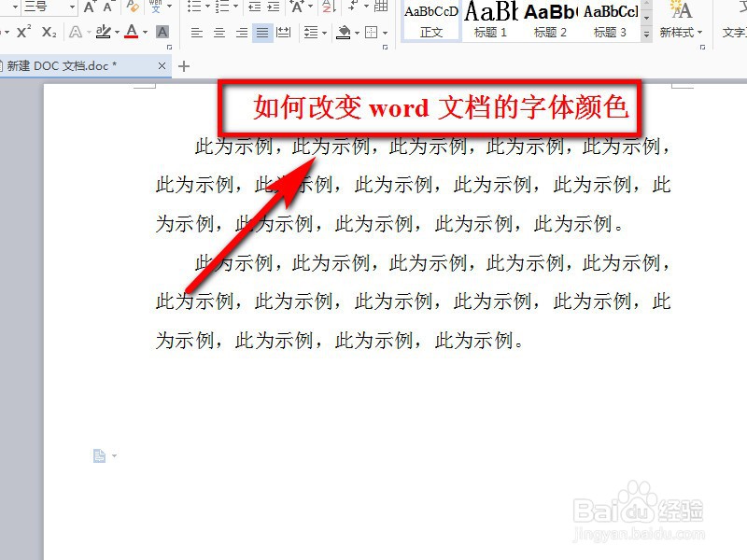The image size is (747, 560).
Task: Click the style gallery scroll arrow
Action: point(648,16)
